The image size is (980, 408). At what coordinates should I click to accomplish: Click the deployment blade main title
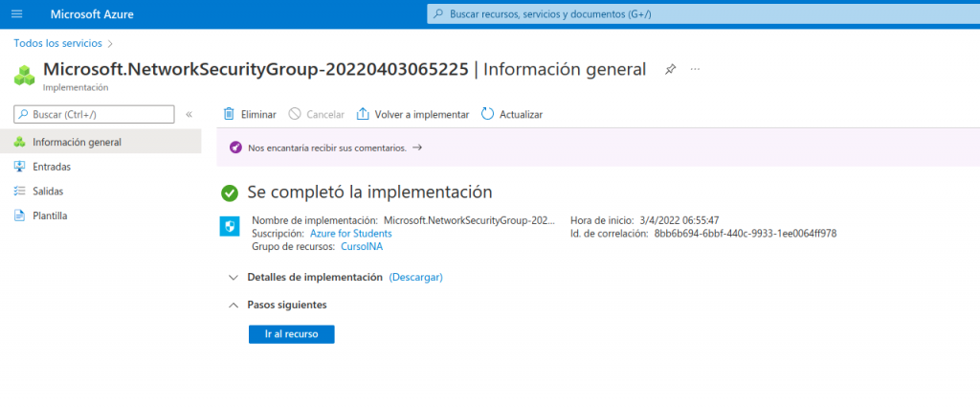345,70
